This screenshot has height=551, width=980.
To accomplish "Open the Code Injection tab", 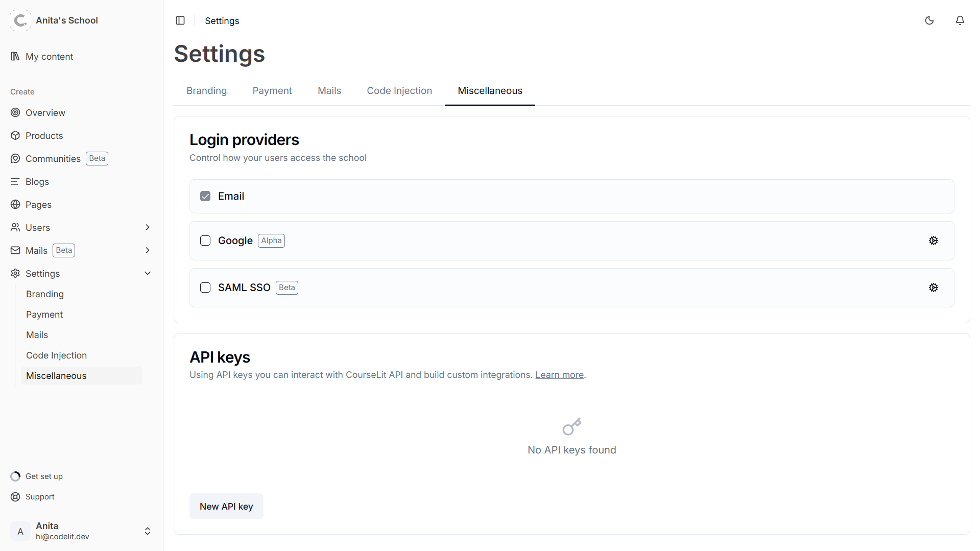I will [x=399, y=90].
